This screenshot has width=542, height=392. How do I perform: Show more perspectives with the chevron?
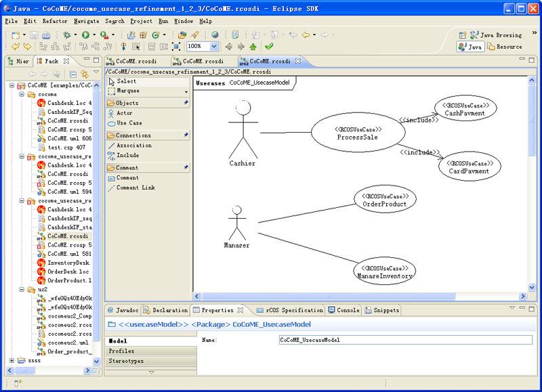click(534, 32)
